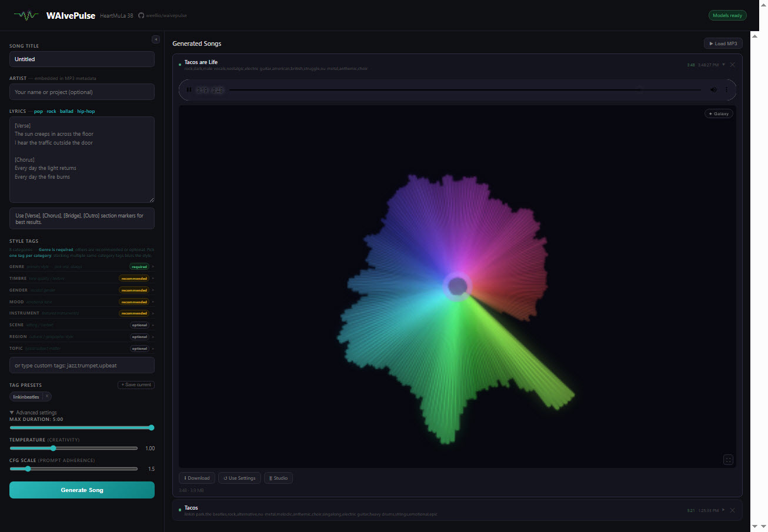The height and width of the screenshot is (532, 768).
Task: Enter fullscreen visualizer mode
Action: pos(728,460)
